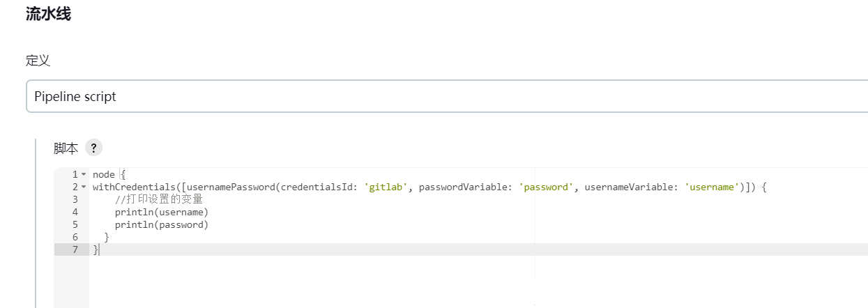
Task: Click the 流水线 section heading
Action: [48, 14]
